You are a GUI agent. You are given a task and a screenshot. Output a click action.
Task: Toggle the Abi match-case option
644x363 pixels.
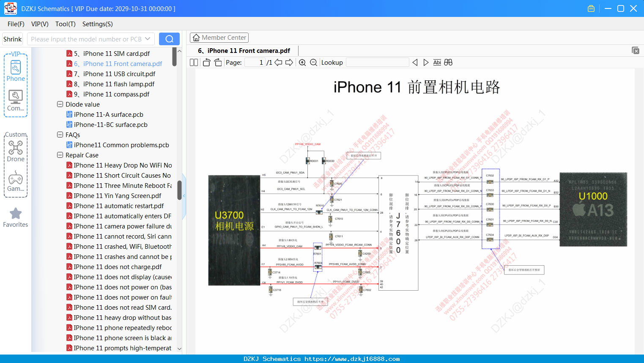pos(437,63)
